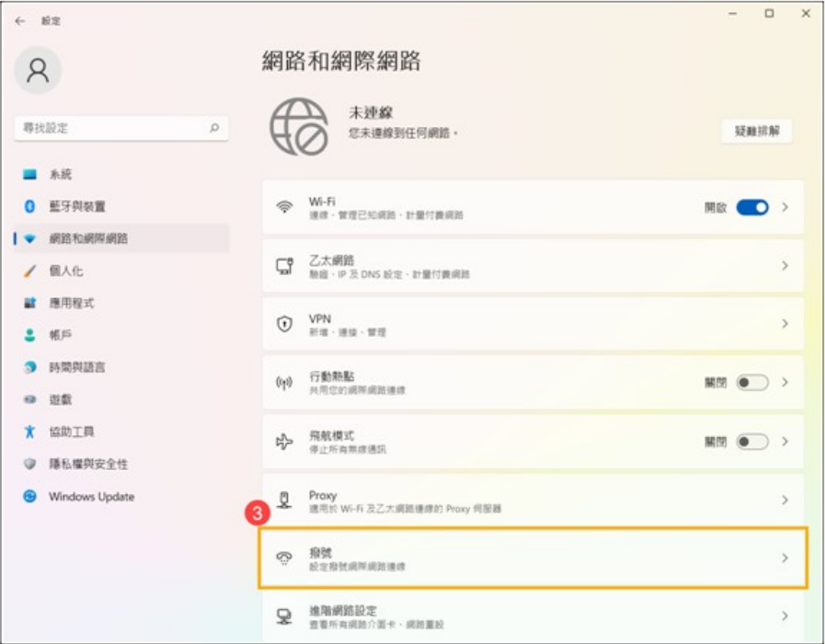Click the 尋找設定 search field
Image resolution: width=825 pixels, height=644 pixels.
click(121, 128)
